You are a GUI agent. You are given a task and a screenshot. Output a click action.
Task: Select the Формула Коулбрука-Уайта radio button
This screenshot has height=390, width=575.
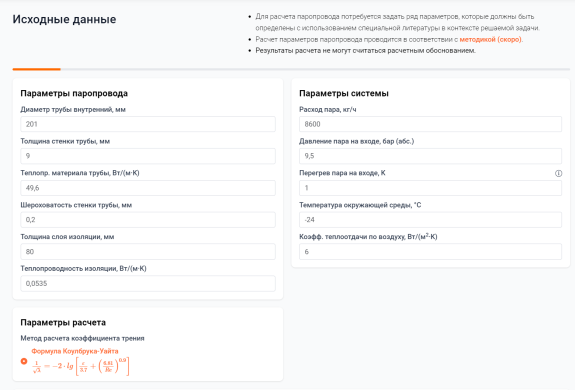coord(24,361)
